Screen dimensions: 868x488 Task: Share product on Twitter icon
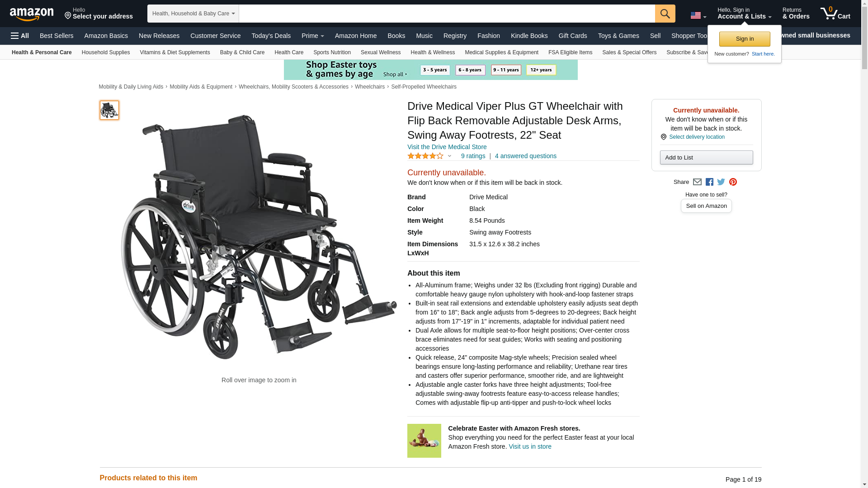tap(721, 182)
